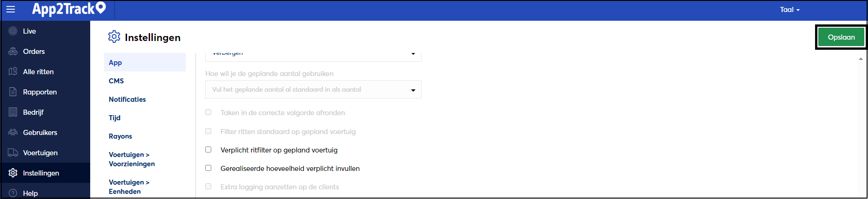Click the Live radar icon in sidebar
This screenshot has height=199, width=868.
point(13,31)
